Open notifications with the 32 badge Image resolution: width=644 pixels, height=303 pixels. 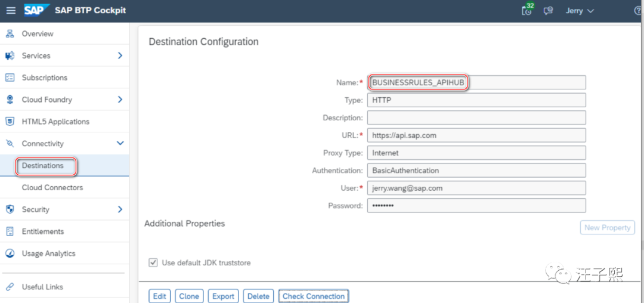527,10
